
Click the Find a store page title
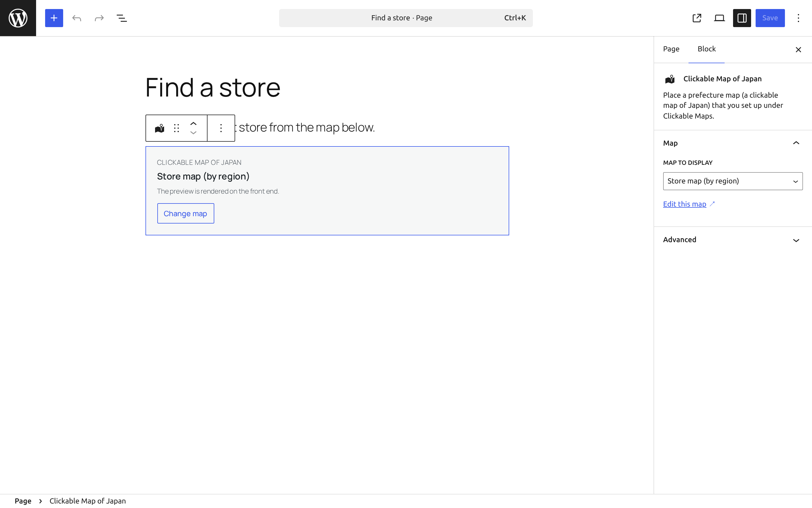pos(213,87)
